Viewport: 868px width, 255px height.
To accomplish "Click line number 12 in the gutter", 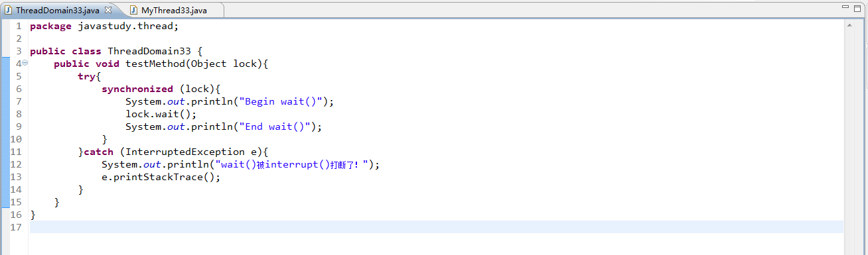I will (x=17, y=164).
